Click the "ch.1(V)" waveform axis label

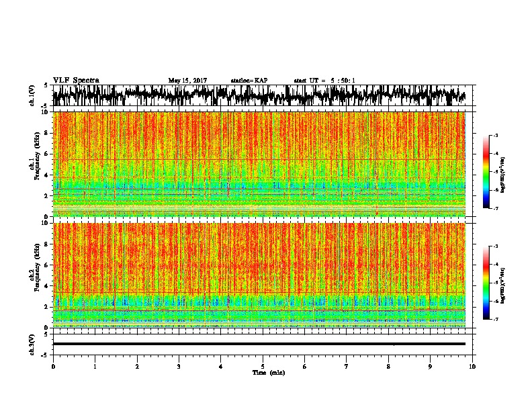32,95
